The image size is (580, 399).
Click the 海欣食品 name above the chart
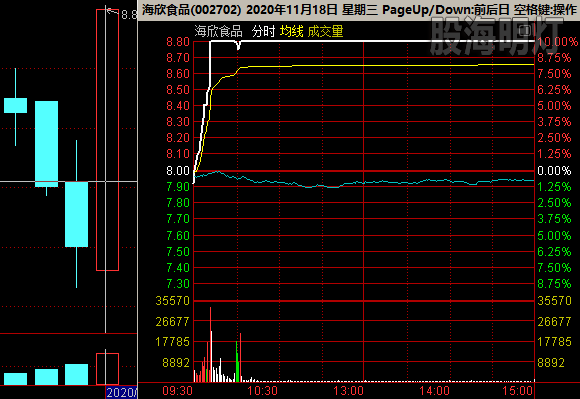(218, 31)
